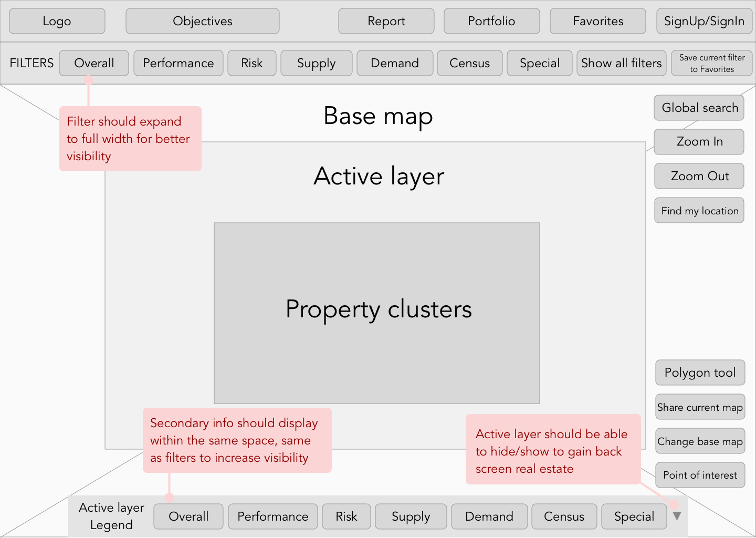Open Change base map
This screenshot has height=538, width=756.
tap(700, 441)
